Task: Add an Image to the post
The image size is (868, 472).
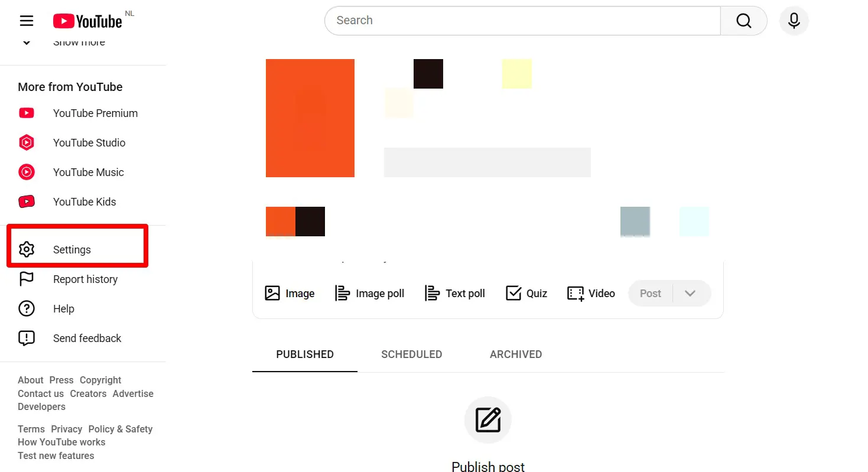Action: click(x=290, y=294)
